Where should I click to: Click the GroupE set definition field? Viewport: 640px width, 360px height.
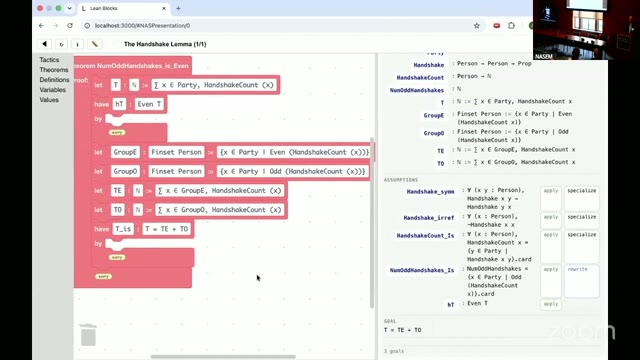click(x=294, y=152)
